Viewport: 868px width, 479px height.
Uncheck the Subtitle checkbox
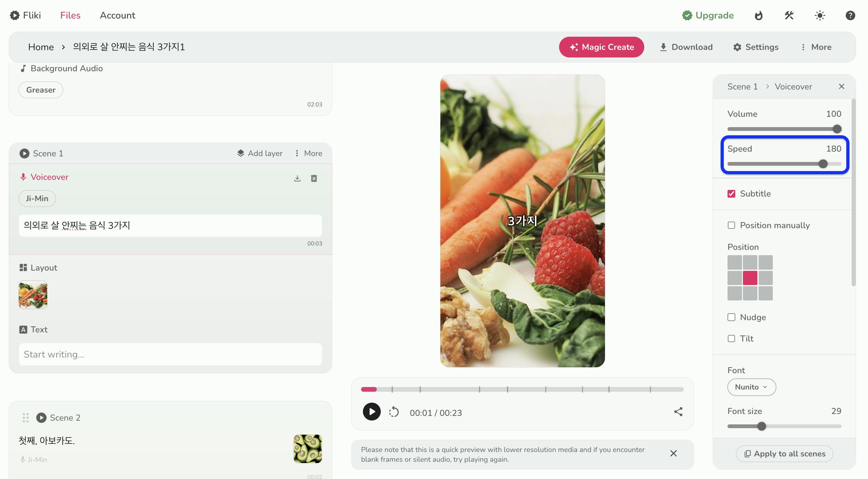pyautogui.click(x=731, y=194)
